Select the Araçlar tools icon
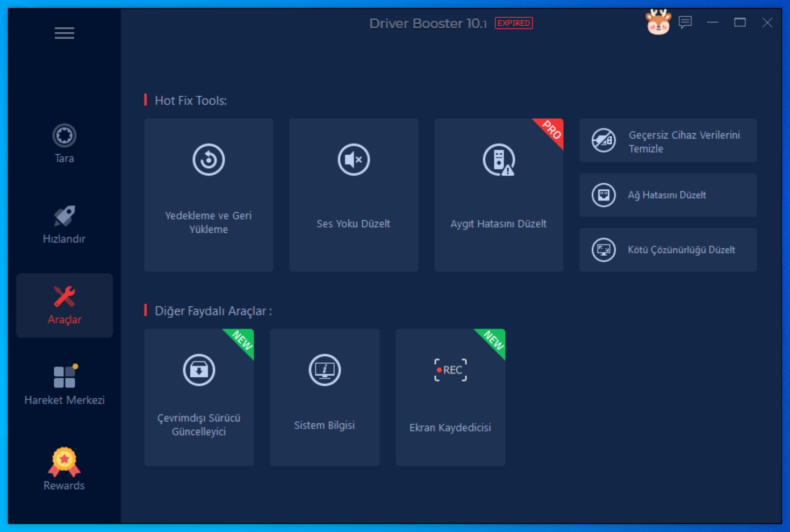This screenshot has height=532, width=790. tap(64, 296)
